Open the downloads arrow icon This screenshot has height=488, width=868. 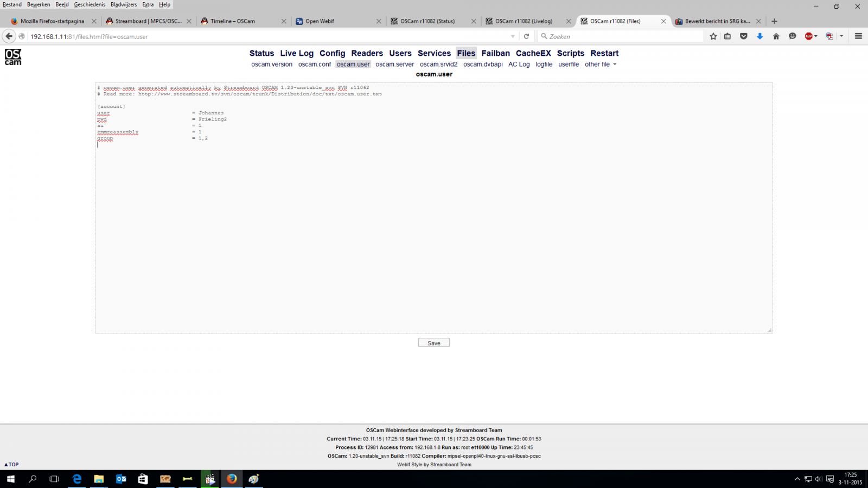760,36
